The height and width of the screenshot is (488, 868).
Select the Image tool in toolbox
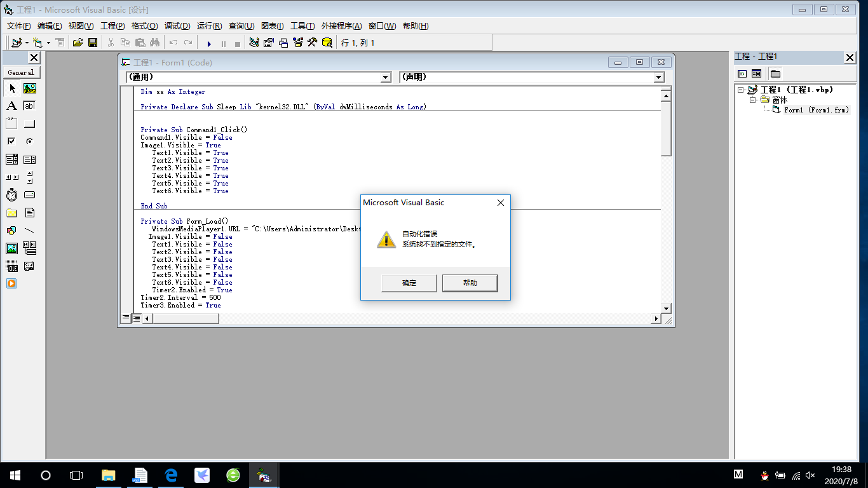coord(12,248)
